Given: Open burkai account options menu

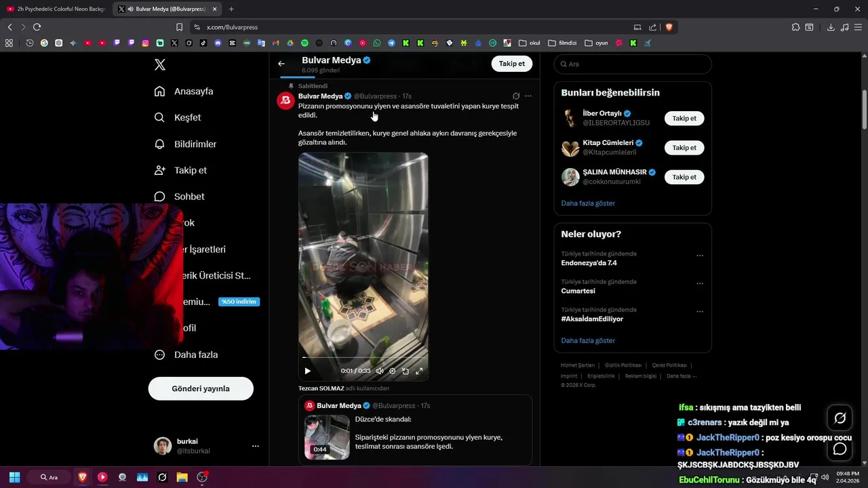Looking at the screenshot, I should [256, 446].
